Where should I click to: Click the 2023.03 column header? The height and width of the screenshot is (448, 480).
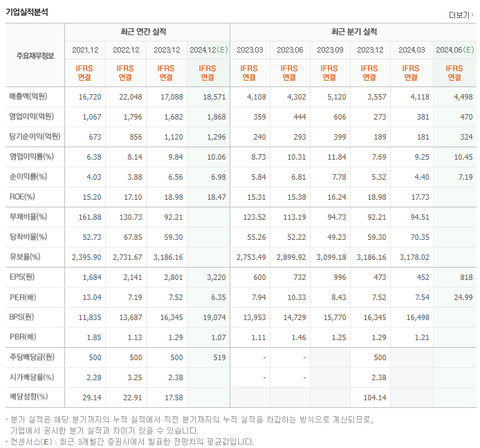(x=250, y=50)
